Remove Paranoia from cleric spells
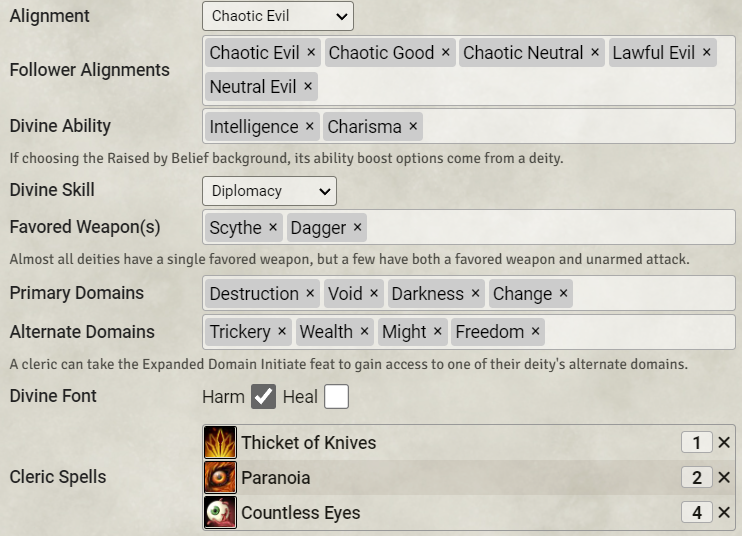742x536 pixels. click(x=724, y=477)
